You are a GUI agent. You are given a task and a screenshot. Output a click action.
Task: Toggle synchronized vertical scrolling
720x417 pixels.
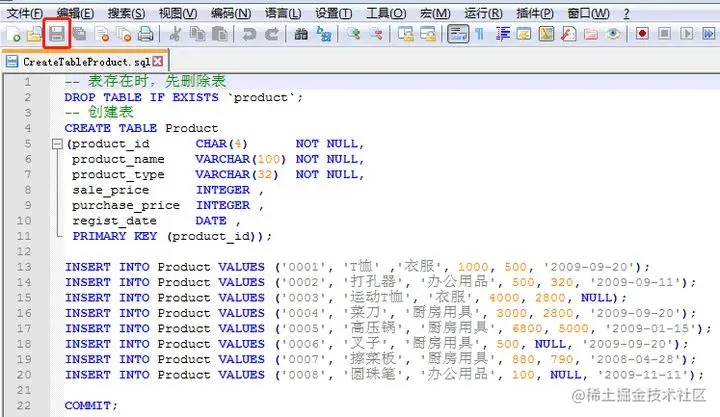pos(405,34)
